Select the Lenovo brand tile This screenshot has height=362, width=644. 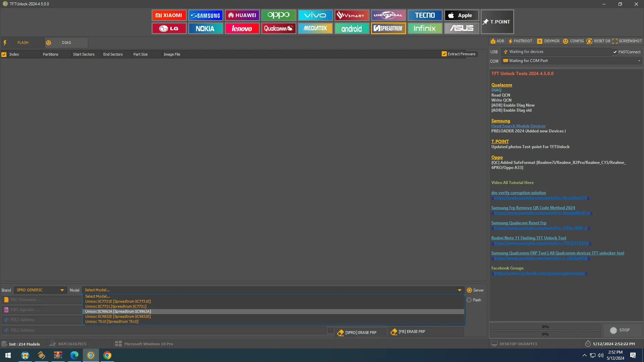tap(242, 28)
